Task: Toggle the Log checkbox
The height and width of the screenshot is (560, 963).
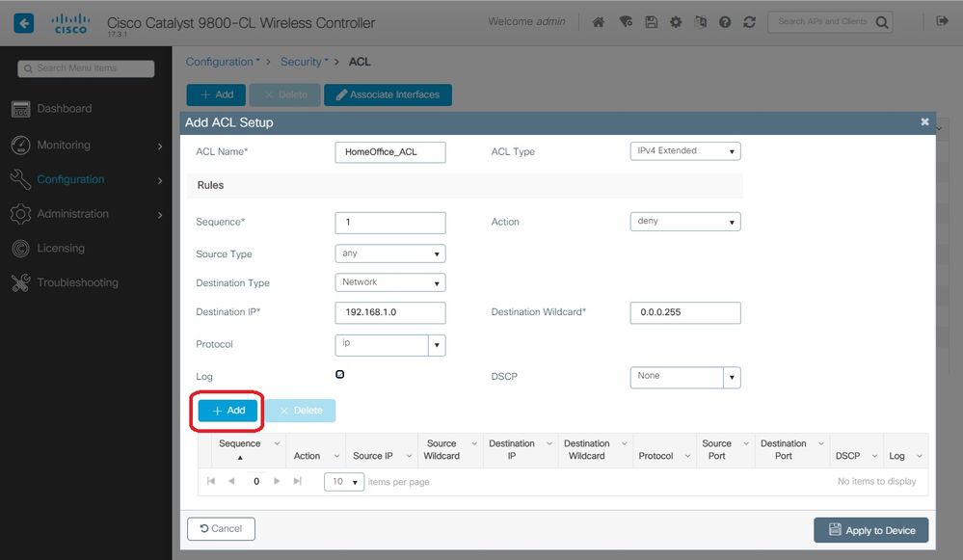Action: [x=339, y=374]
